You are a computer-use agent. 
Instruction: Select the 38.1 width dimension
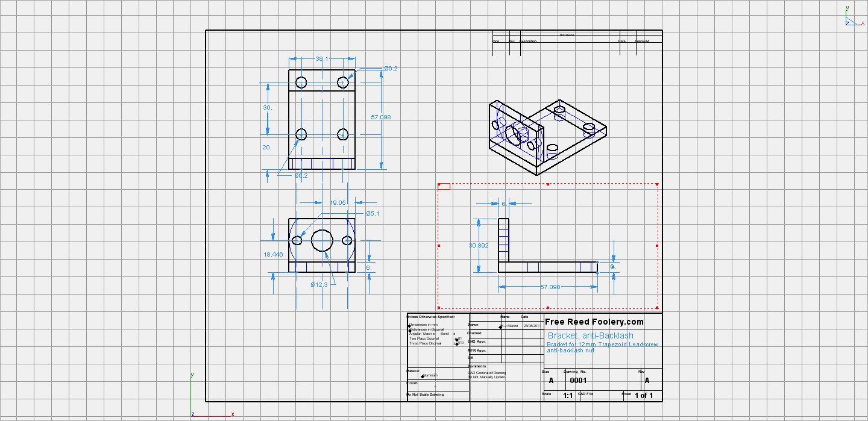322,59
